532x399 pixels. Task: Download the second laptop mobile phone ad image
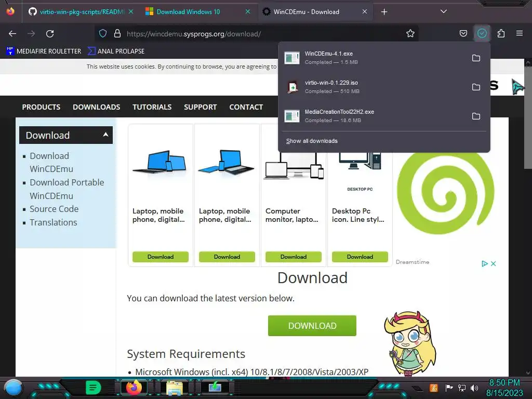(x=227, y=257)
